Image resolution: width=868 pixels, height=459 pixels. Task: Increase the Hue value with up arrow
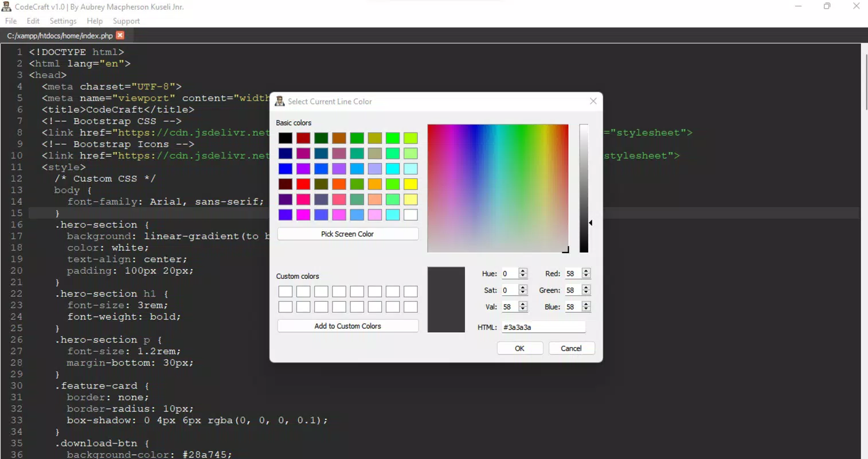point(523,271)
